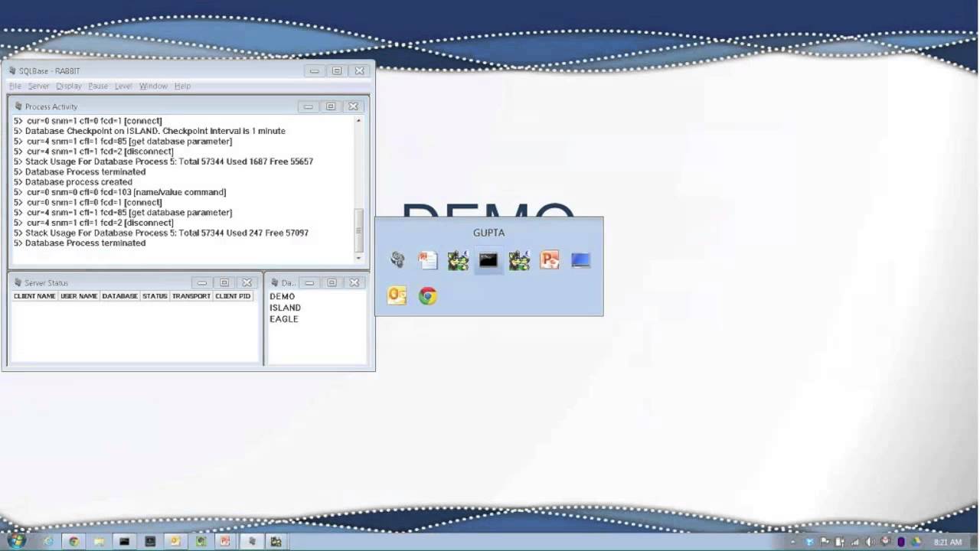
Task: Click the CLIENT PID column header
Action: click(x=233, y=296)
